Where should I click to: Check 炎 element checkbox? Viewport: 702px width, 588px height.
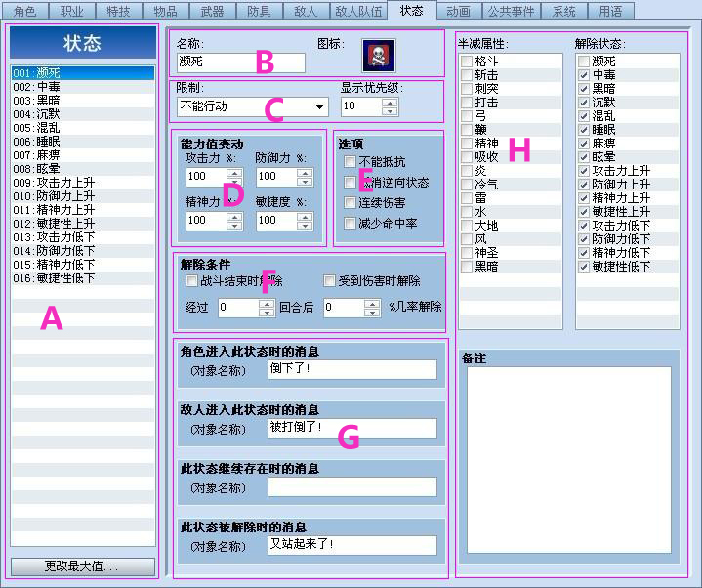[467, 171]
